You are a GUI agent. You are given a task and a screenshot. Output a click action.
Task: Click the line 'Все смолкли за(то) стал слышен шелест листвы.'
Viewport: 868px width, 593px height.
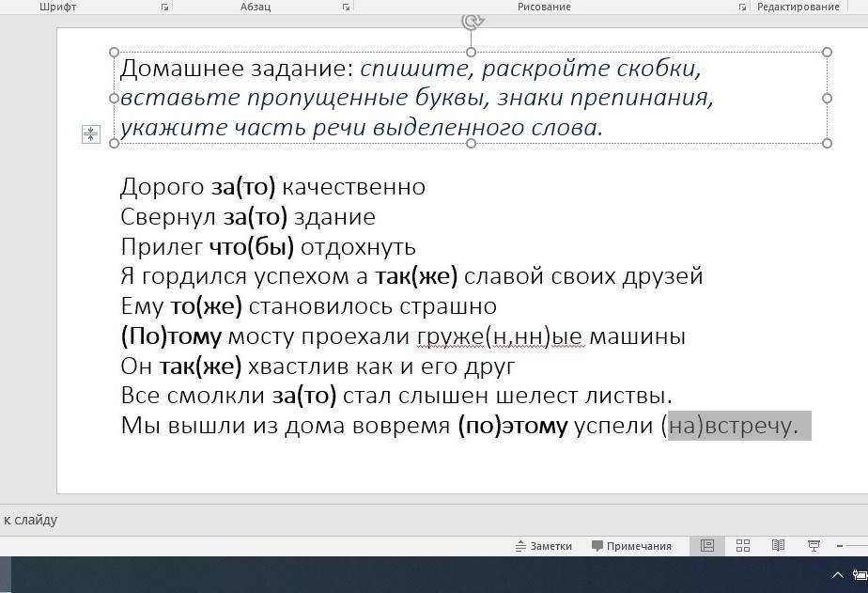(x=396, y=396)
